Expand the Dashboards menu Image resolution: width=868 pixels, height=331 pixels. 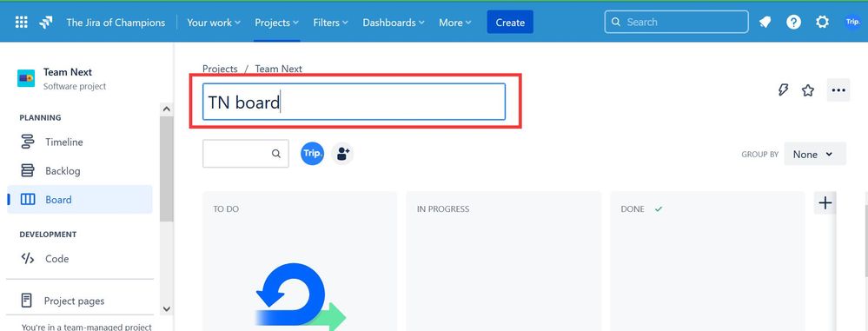pos(394,23)
